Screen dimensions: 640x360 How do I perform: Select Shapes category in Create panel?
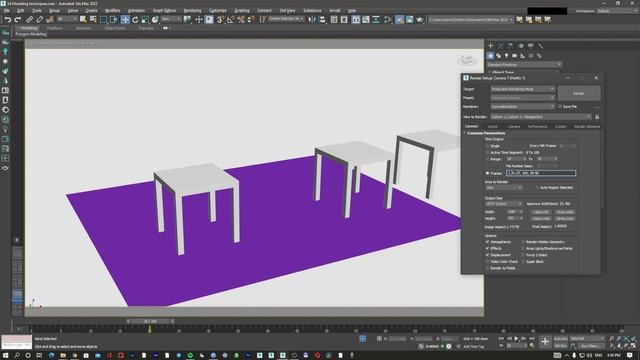(x=498, y=56)
